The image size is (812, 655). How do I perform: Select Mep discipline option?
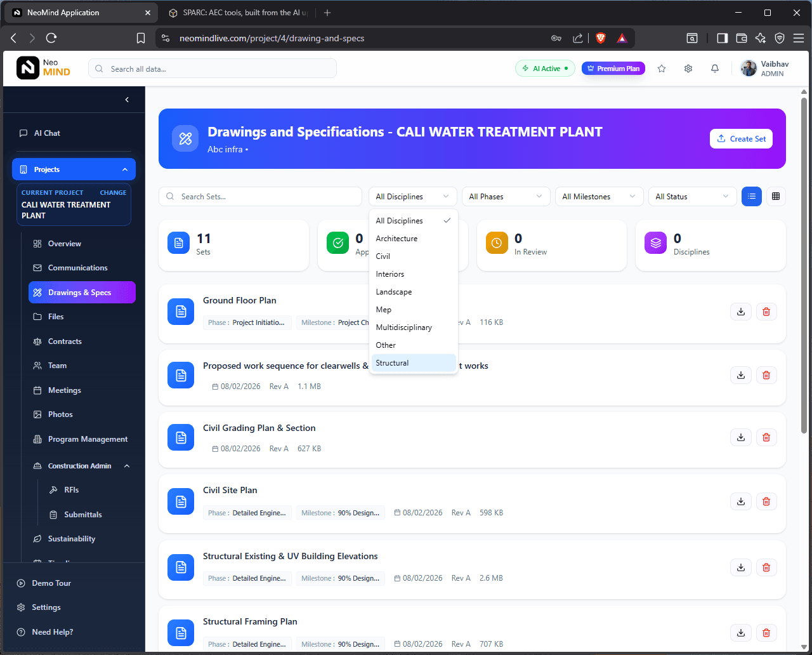pyautogui.click(x=414, y=310)
